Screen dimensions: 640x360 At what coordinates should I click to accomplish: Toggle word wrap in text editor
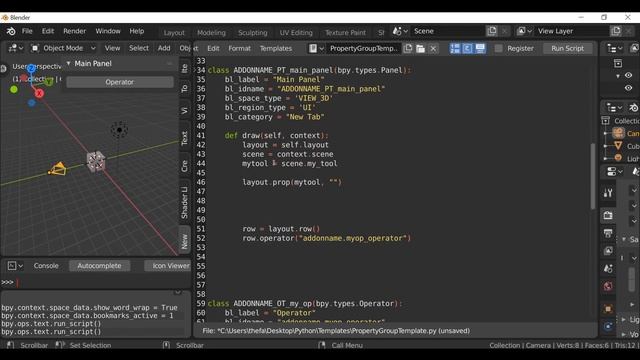point(468,49)
